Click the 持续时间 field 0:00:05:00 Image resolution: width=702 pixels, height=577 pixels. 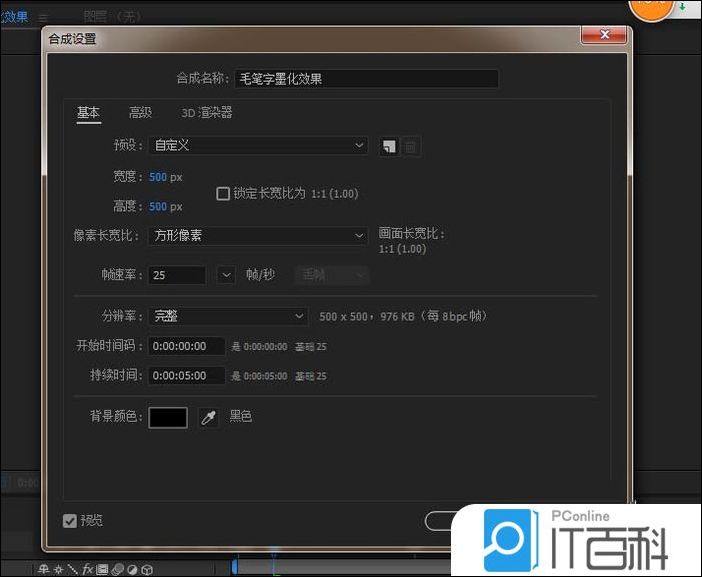(x=186, y=376)
